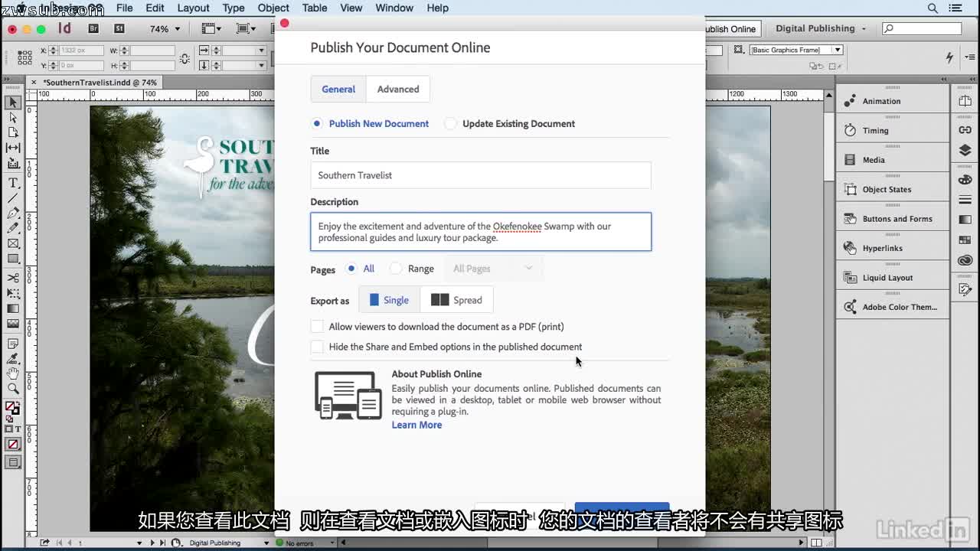Select the Update Existing Document option
This screenshot has width=980, height=551.
(x=452, y=123)
